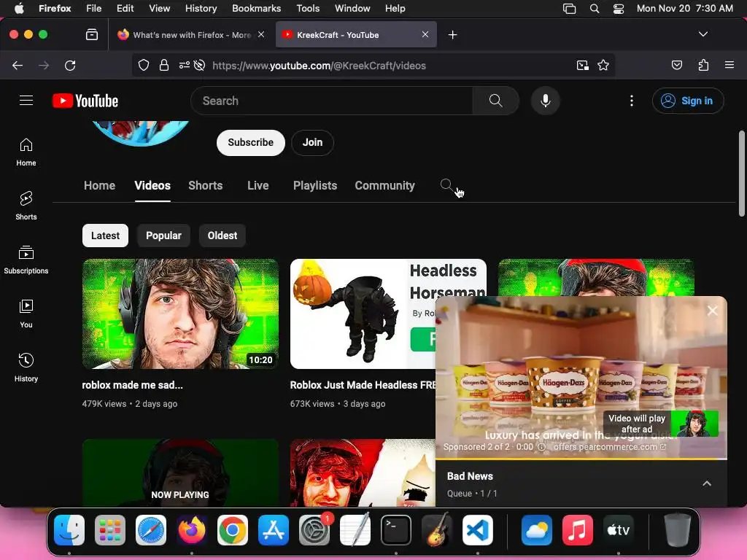The image size is (747, 560).
Task: Open the NOW PLAYING video thumbnail
Action: (181, 472)
